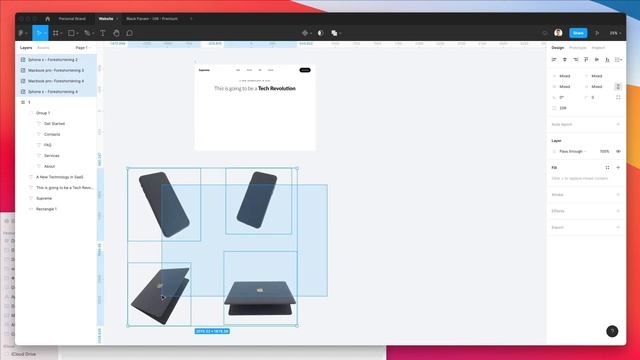Viewport: 640px width, 360px height.
Task: Open the Frame tool dropdown arrow
Action: click(61, 33)
